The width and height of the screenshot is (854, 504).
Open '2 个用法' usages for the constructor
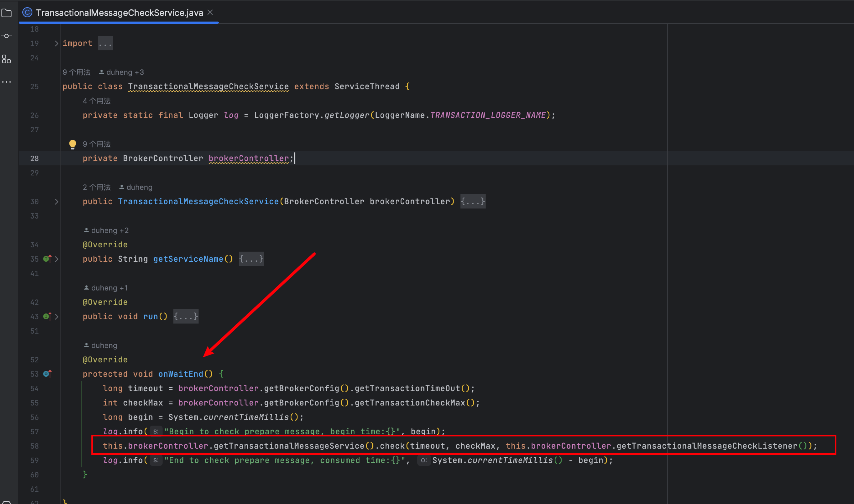(97, 187)
